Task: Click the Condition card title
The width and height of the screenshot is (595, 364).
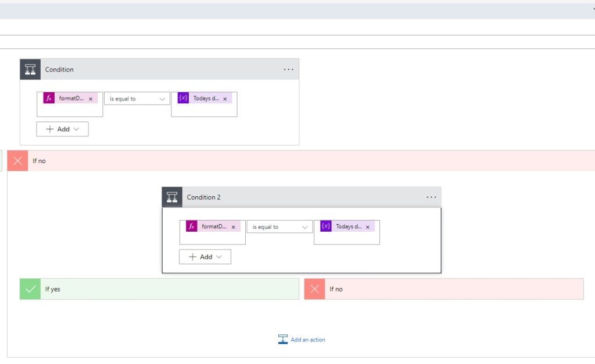Action: [59, 70]
